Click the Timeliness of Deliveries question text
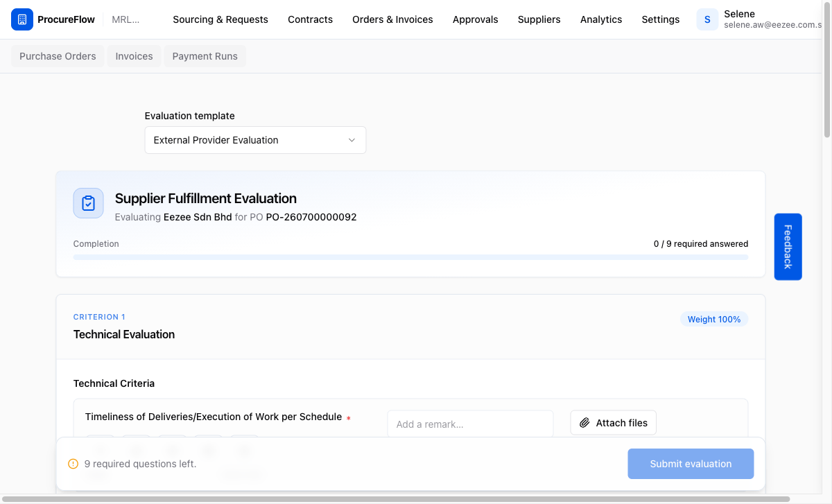This screenshot has width=832, height=504. (214, 417)
